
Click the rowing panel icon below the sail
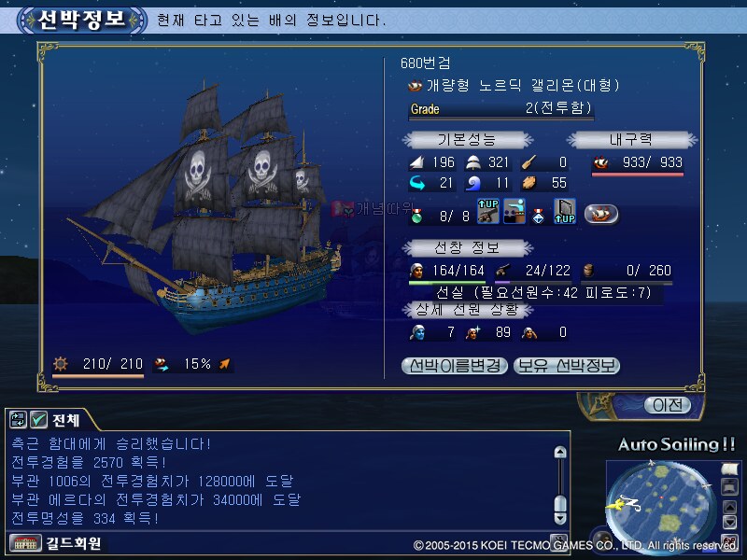[730, 486]
